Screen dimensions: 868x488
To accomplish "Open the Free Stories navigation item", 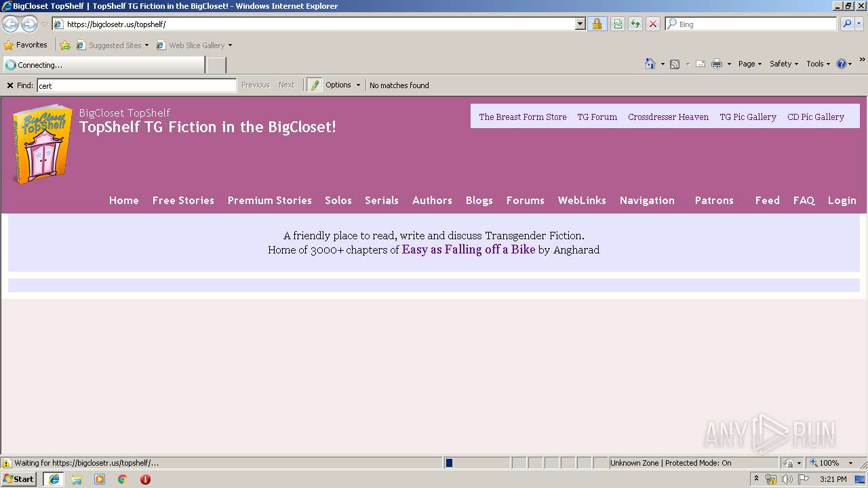I will tap(183, 201).
